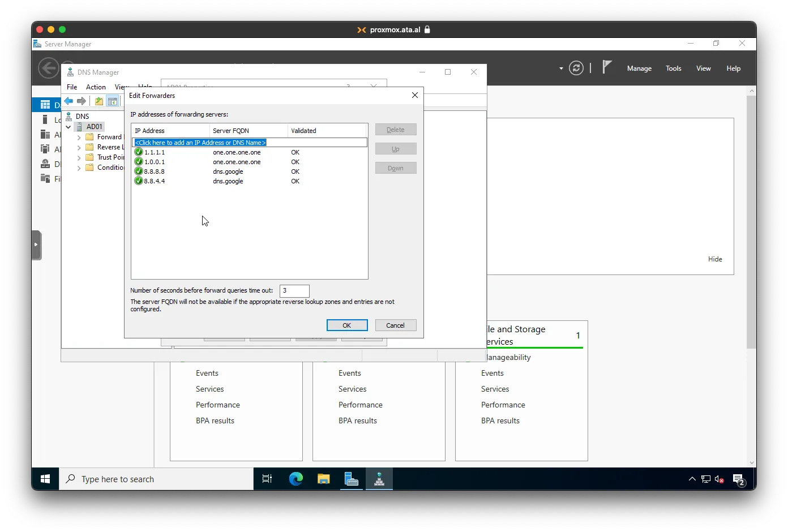The width and height of the screenshot is (788, 532).
Task: Click the forward arrow in DNS Manager toolbar
Action: pyautogui.click(x=82, y=101)
